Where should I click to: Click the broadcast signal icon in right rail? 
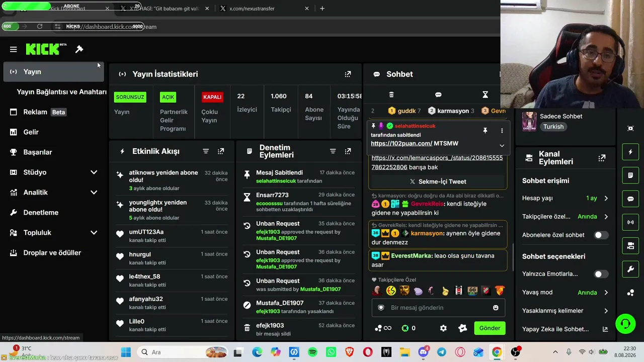(x=630, y=222)
